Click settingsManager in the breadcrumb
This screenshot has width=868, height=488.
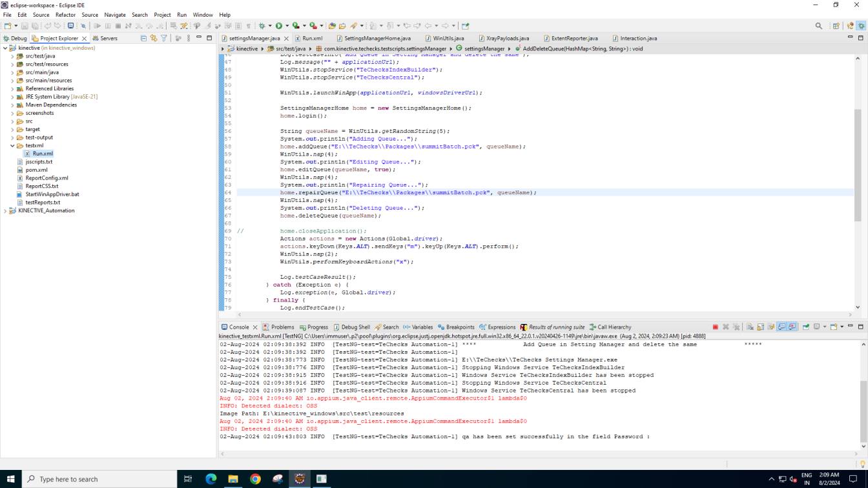[484, 48]
